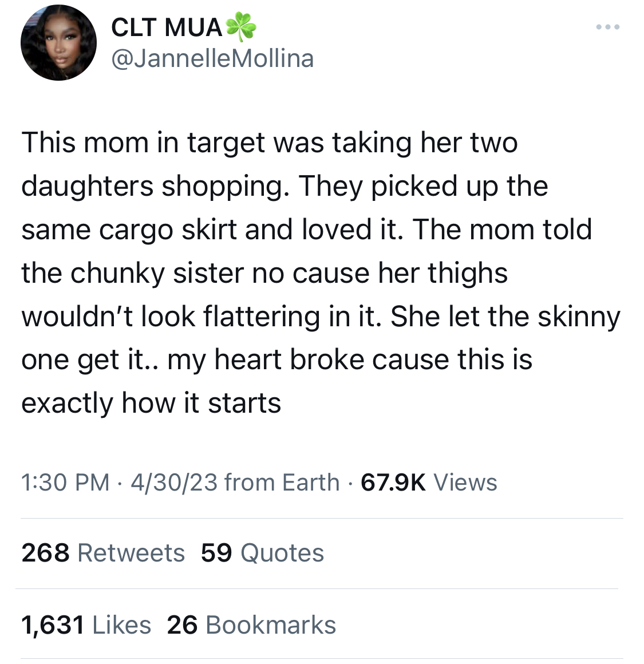Click the 67.9K view count number
Image resolution: width=644 pixels, height=664 pixels.
click(393, 483)
